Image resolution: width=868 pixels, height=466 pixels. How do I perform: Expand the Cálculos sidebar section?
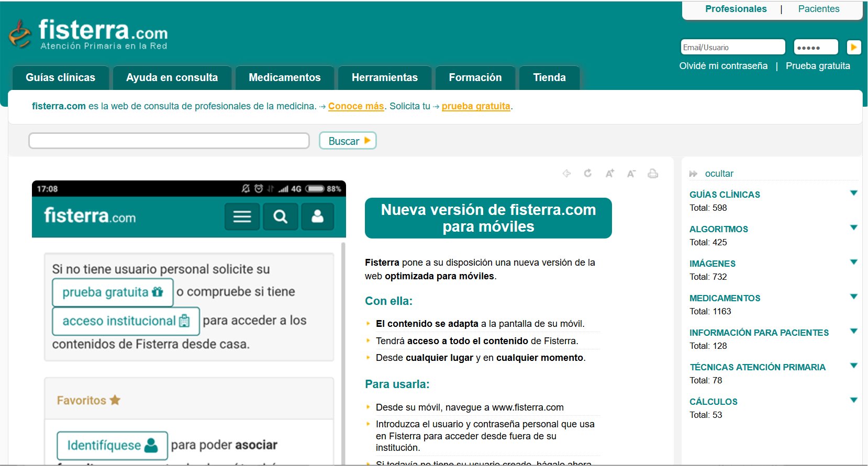click(x=854, y=401)
